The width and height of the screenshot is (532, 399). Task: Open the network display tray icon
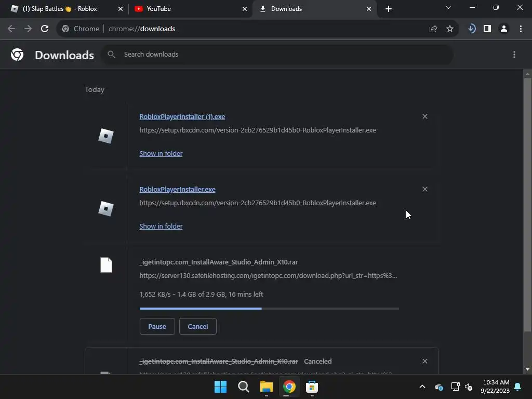pos(455,387)
